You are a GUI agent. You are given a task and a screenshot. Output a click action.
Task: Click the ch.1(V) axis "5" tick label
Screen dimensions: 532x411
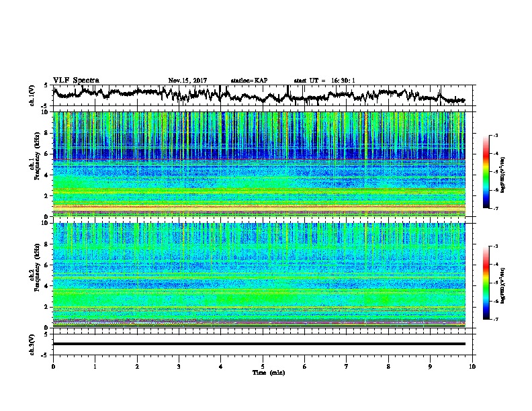pyautogui.click(x=46, y=85)
